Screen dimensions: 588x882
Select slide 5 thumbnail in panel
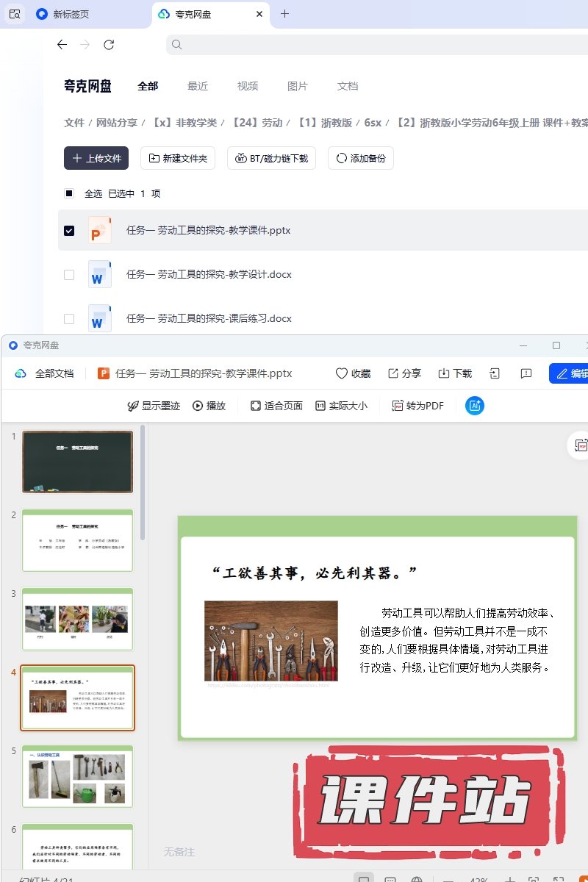[77, 775]
